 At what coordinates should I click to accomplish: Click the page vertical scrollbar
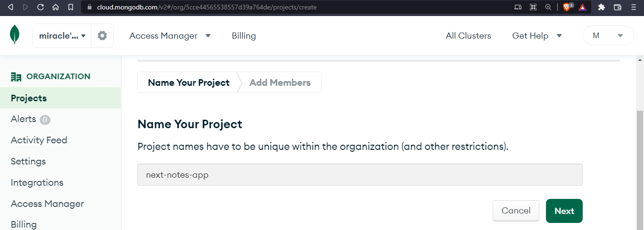coord(640,170)
